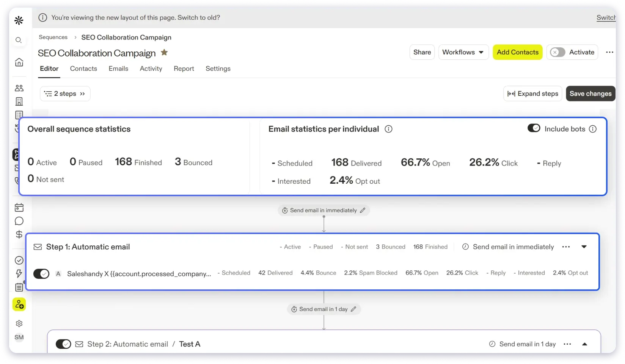Open the Report tab
The image size is (625, 364).
click(184, 69)
